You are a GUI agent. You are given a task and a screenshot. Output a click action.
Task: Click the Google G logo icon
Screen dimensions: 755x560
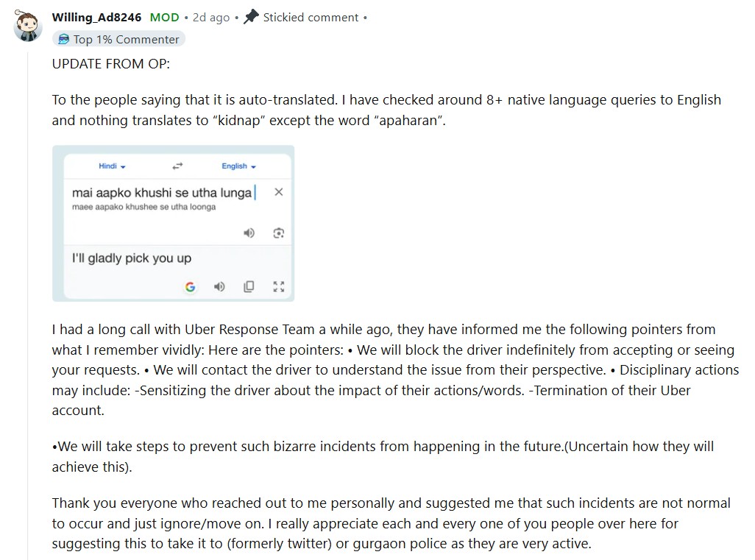pyautogui.click(x=190, y=287)
